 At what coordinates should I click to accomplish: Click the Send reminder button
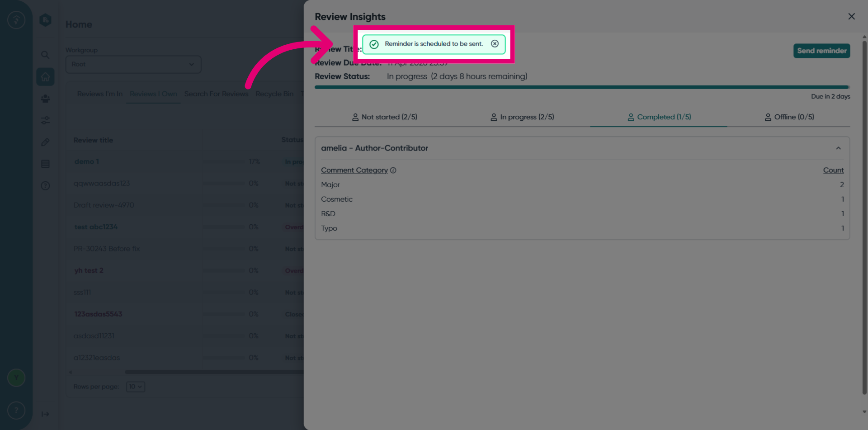(x=821, y=51)
